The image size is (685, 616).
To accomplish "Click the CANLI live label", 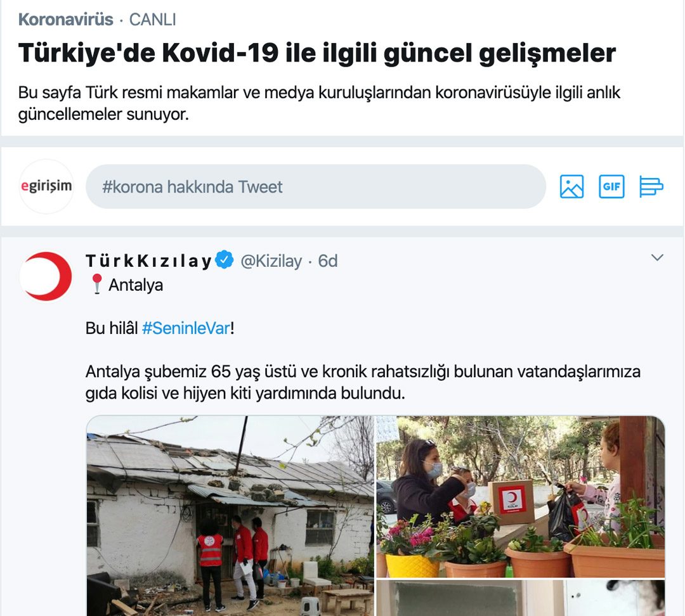I will pos(152,20).
